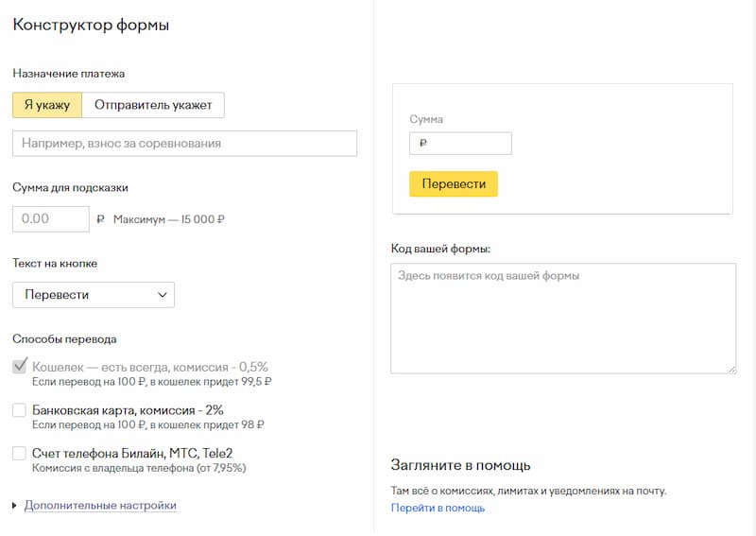Follow the "Перейти в помощь" link

(438, 508)
